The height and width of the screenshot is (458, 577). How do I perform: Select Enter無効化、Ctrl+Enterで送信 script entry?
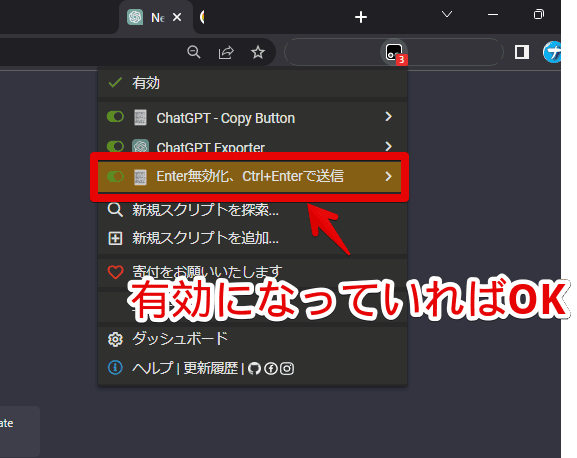250,176
